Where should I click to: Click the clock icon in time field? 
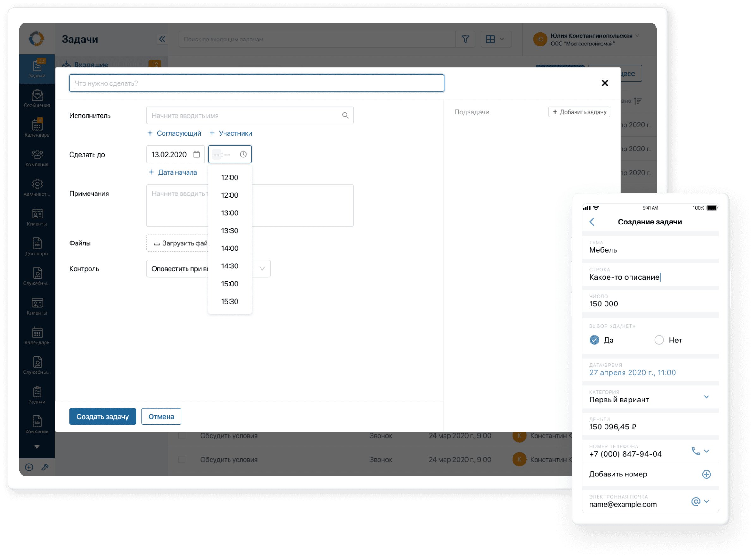tap(243, 154)
